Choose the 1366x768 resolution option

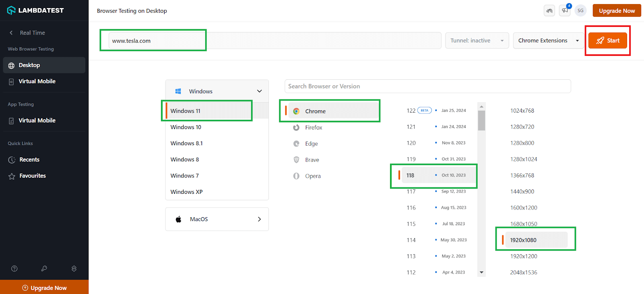522,175
